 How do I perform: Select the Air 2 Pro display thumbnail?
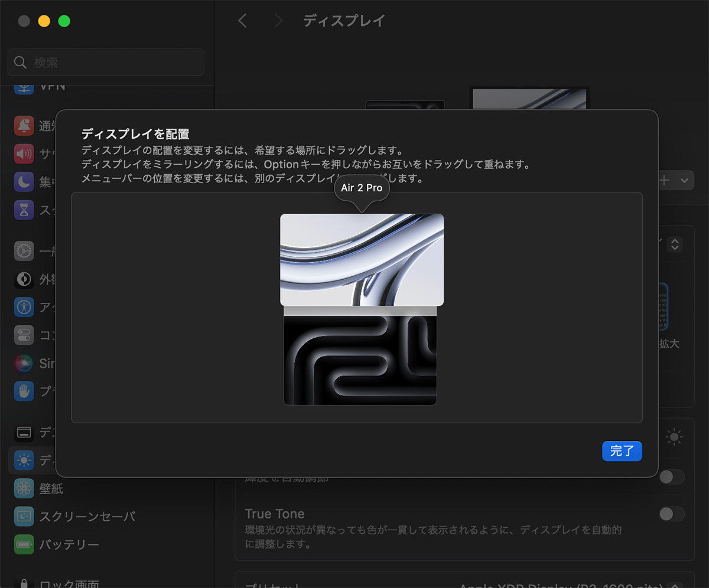pos(362,260)
